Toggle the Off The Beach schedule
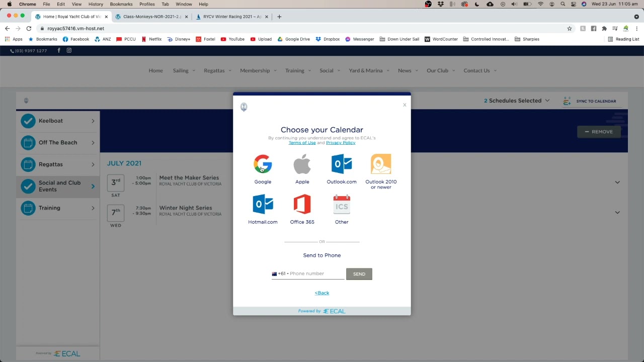 coord(28,142)
